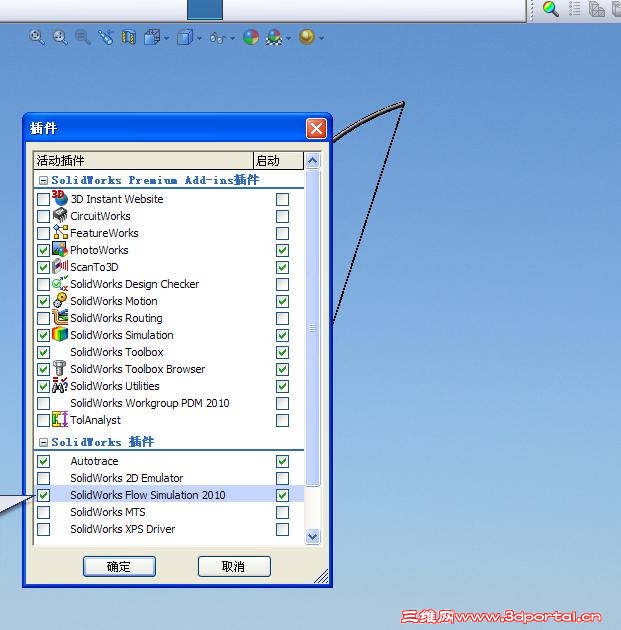Viewport: 621px width, 630px height.
Task: Select the SolidWorks Routing pipe icon
Action: click(60, 317)
